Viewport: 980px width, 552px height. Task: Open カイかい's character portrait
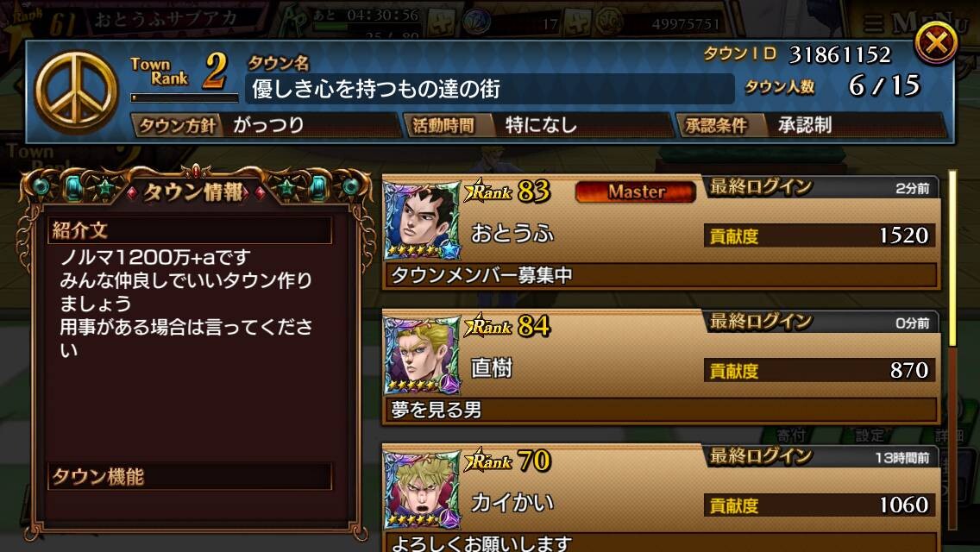tap(422, 490)
